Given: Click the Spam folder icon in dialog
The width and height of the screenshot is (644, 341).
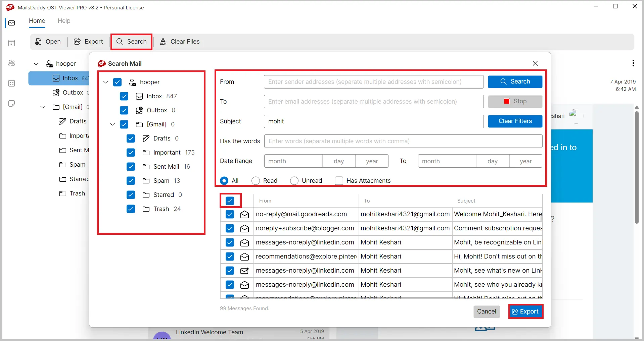Looking at the screenshot, I should (146, 181).
